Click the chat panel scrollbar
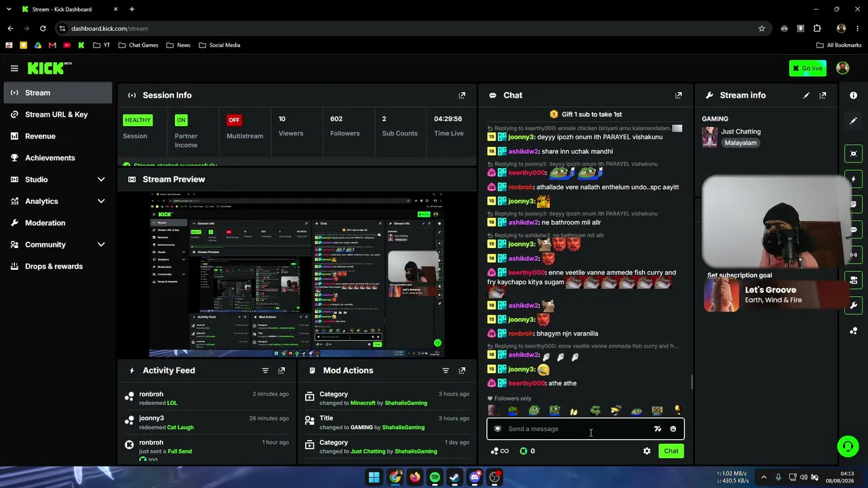 [692, 383]
